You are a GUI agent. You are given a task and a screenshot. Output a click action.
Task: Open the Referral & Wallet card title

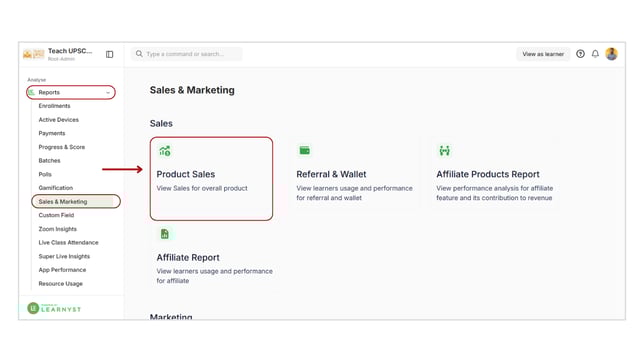coord(331,174)
